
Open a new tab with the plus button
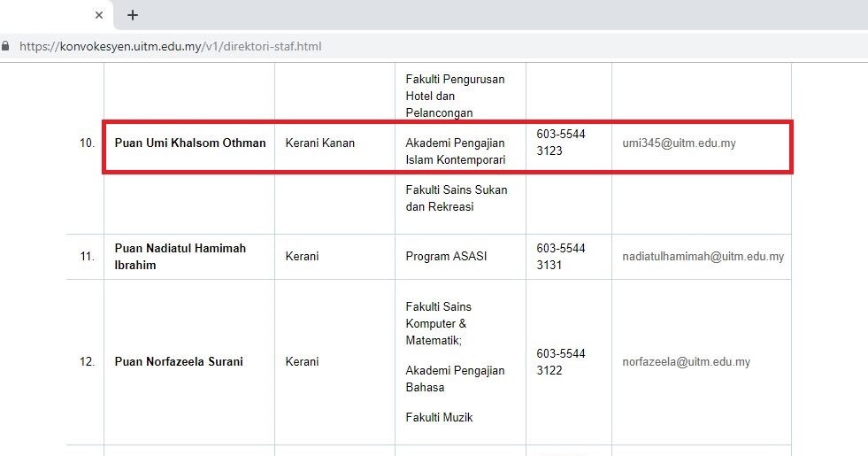pyautogui.click(x=133, y=15)
